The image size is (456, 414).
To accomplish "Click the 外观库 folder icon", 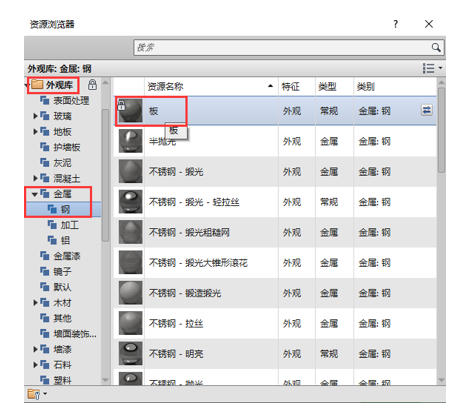I will (x=37, y=85).
